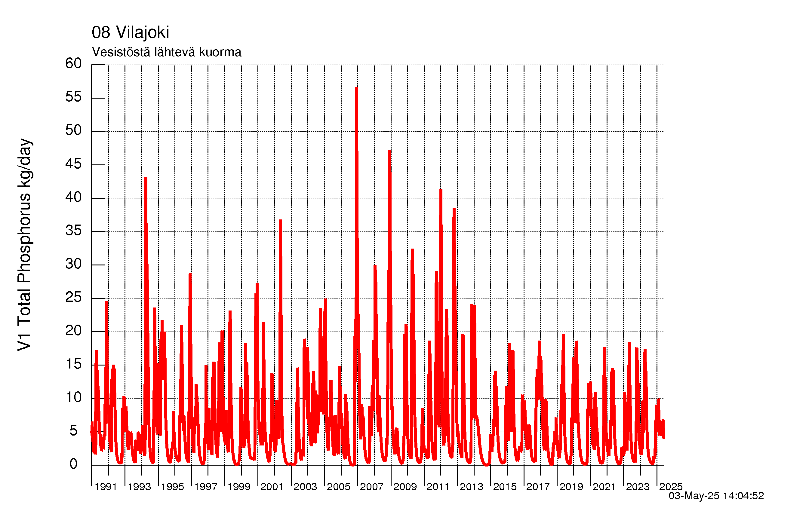Viewport: 812px width, 511px height.
Task: Click x-axis year label 2011
Action: [x=438, y=487]
